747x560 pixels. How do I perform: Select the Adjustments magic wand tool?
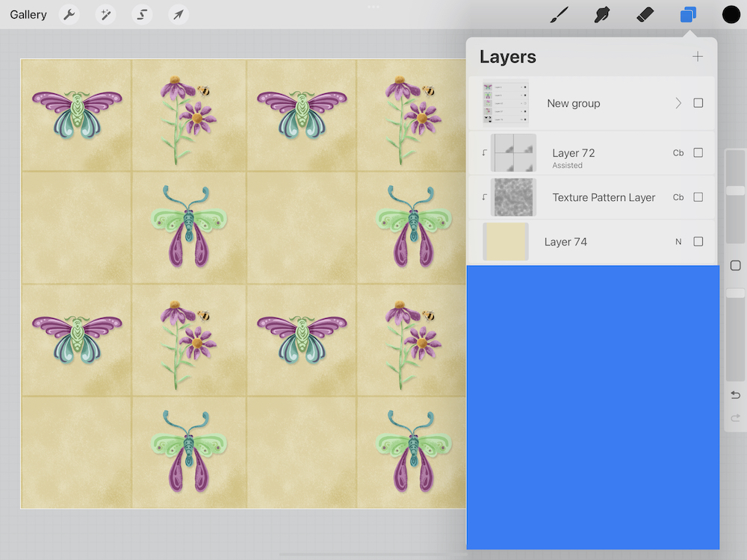coord(105,14)
